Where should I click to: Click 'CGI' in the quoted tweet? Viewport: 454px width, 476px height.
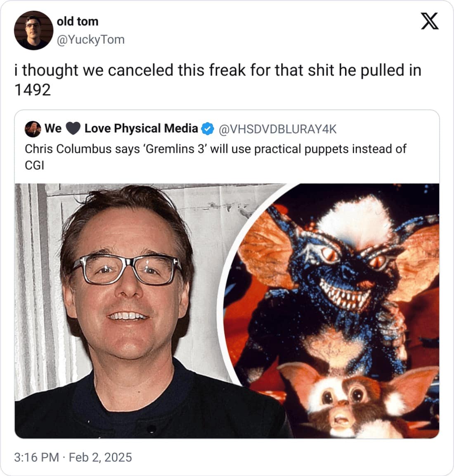[35, 166]
